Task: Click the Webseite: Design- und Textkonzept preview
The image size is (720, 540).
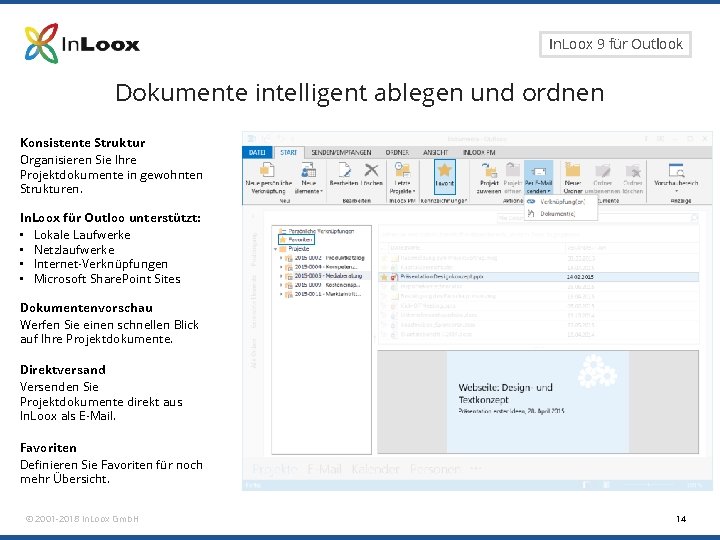Action: [x=538, y=402]
